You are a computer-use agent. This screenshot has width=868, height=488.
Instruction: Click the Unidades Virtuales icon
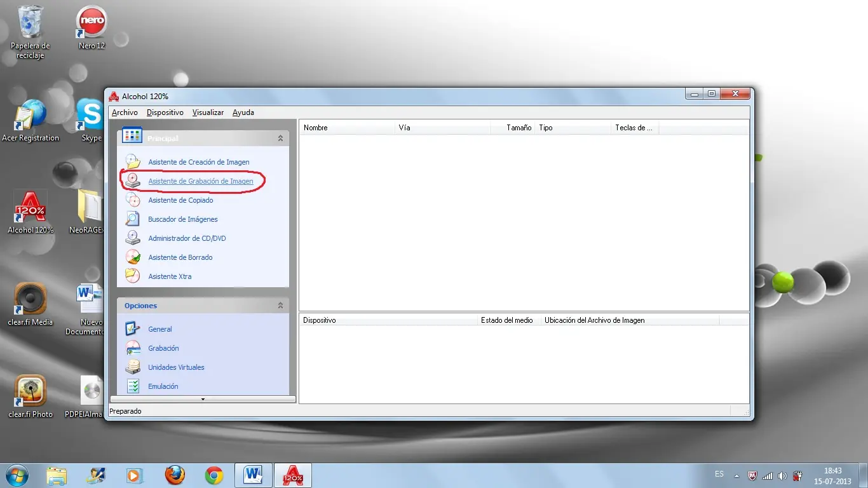132,367
